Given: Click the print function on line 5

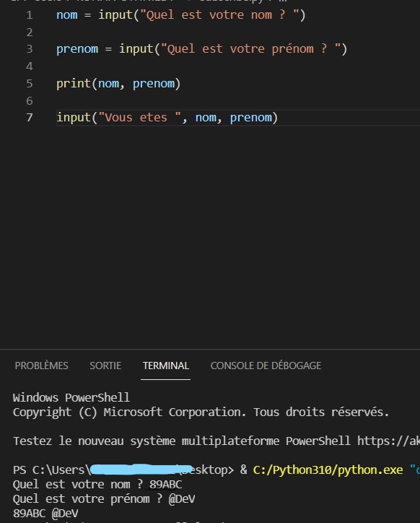Looking at the screenshot, I should [x=74, y=83].
